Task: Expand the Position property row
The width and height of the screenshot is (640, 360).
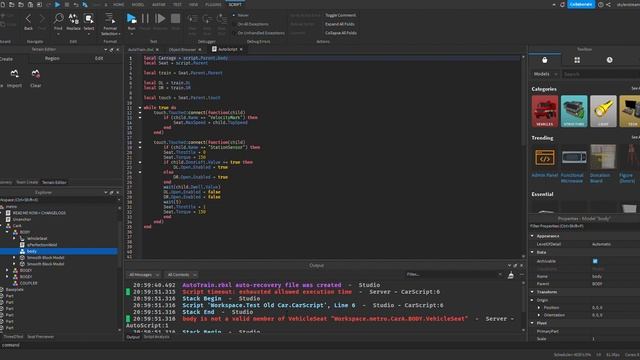Action: [539, 308]
